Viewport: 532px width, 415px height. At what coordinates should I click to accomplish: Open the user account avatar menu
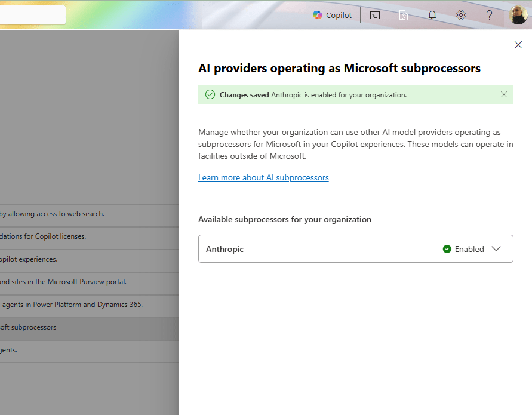pos(518,15)
